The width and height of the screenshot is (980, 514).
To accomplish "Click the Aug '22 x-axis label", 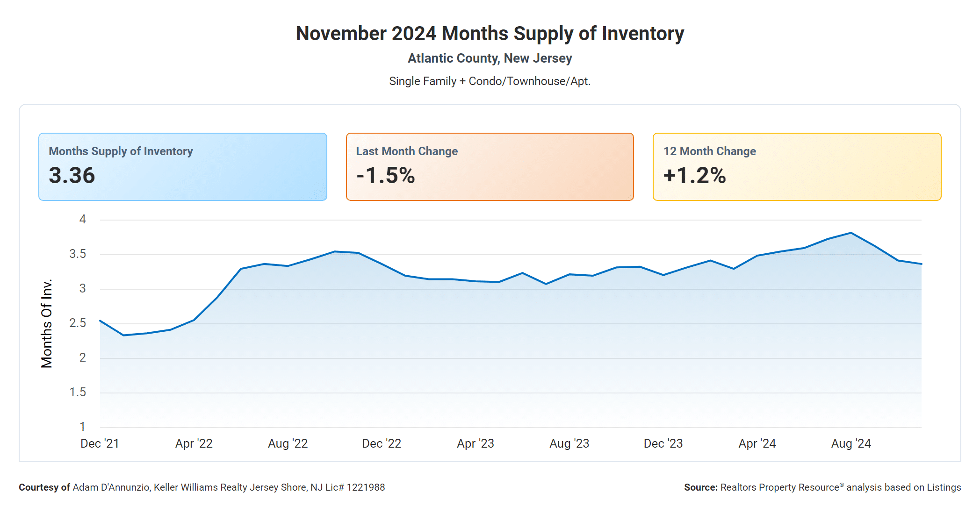I will [288, 443].
